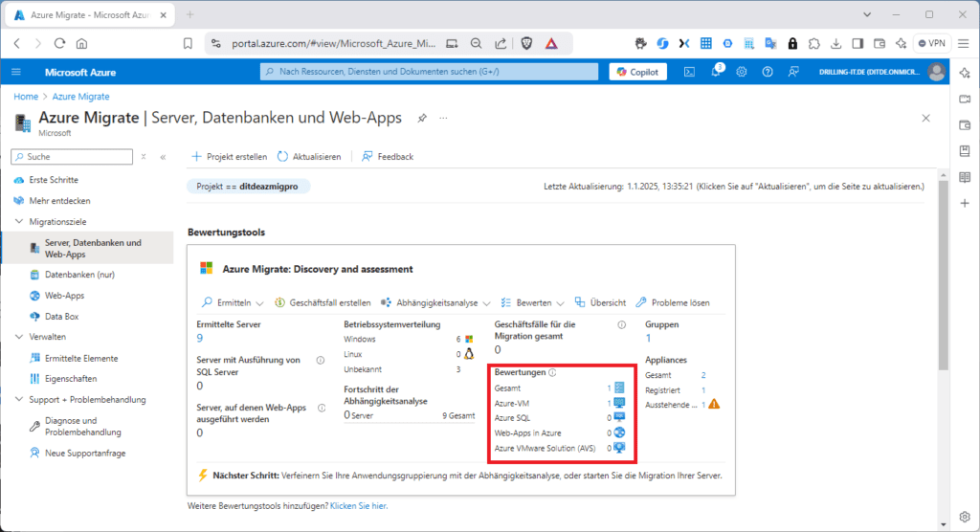Open the Ermittelte Server count 9

click(x=199, y=338)
